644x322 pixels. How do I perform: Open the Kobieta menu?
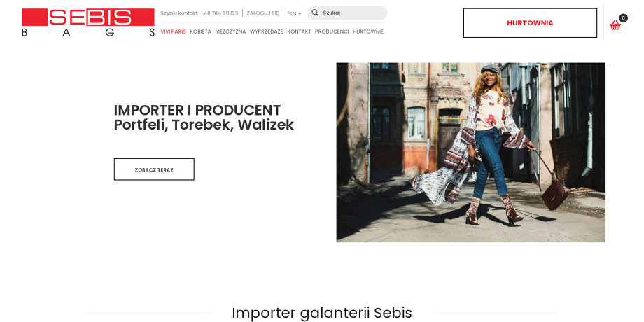coord(200,31)
